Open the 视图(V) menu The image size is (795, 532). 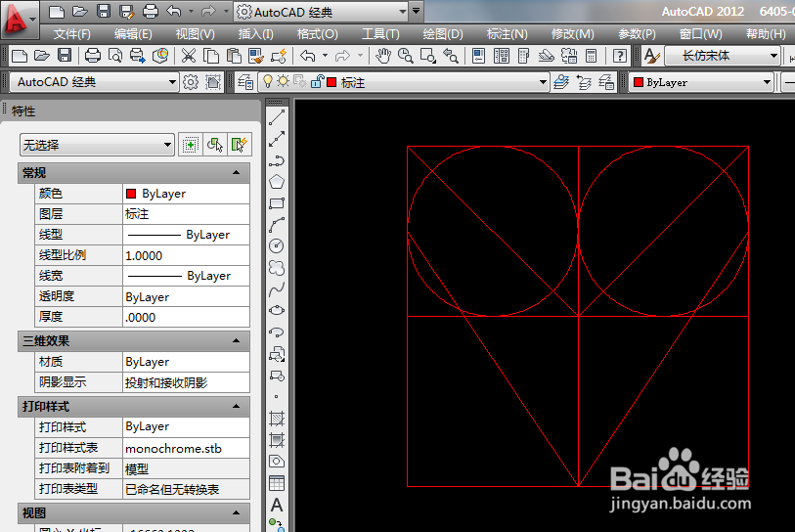point(196,34)
